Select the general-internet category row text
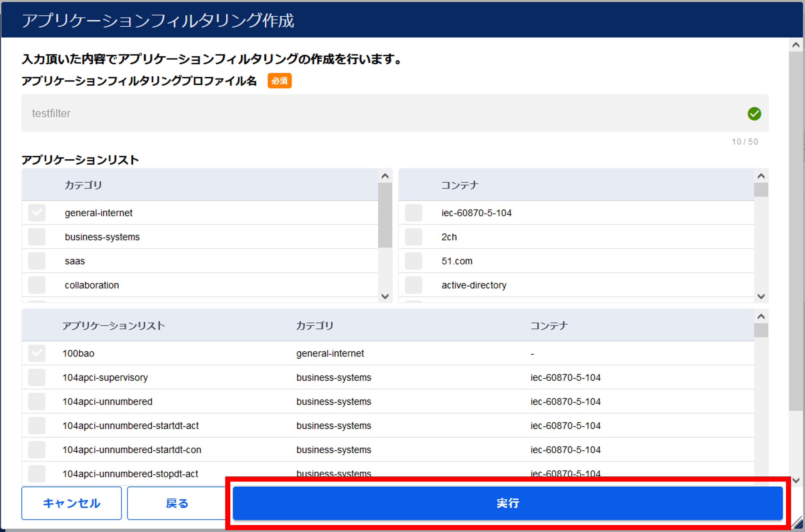The height and width of the screenshot is (532, 805). coord(99,213)
